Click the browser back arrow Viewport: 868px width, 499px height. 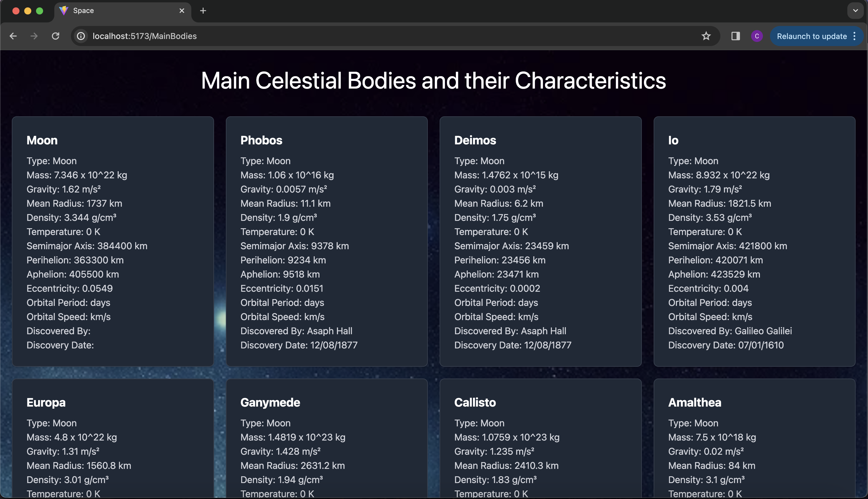13,36
